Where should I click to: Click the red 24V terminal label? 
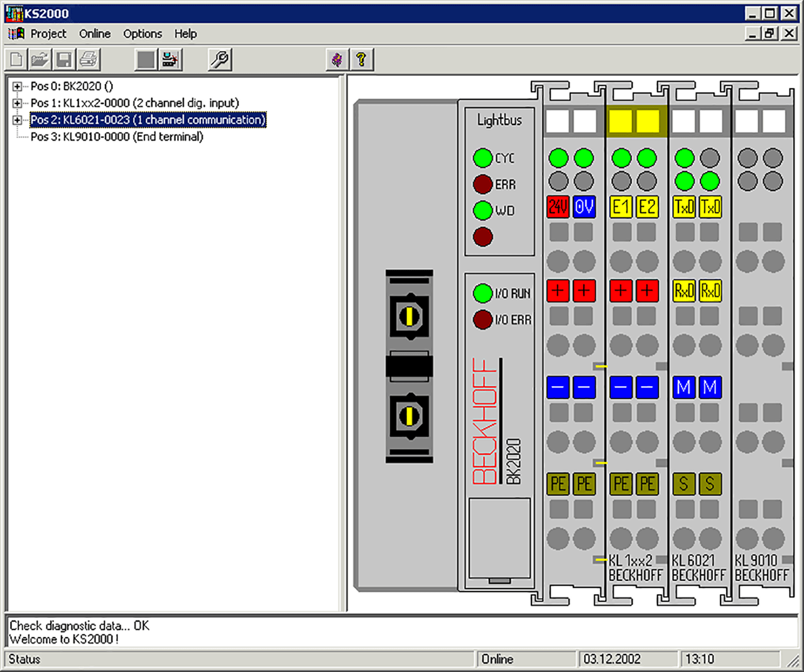(x=558, y=207)
